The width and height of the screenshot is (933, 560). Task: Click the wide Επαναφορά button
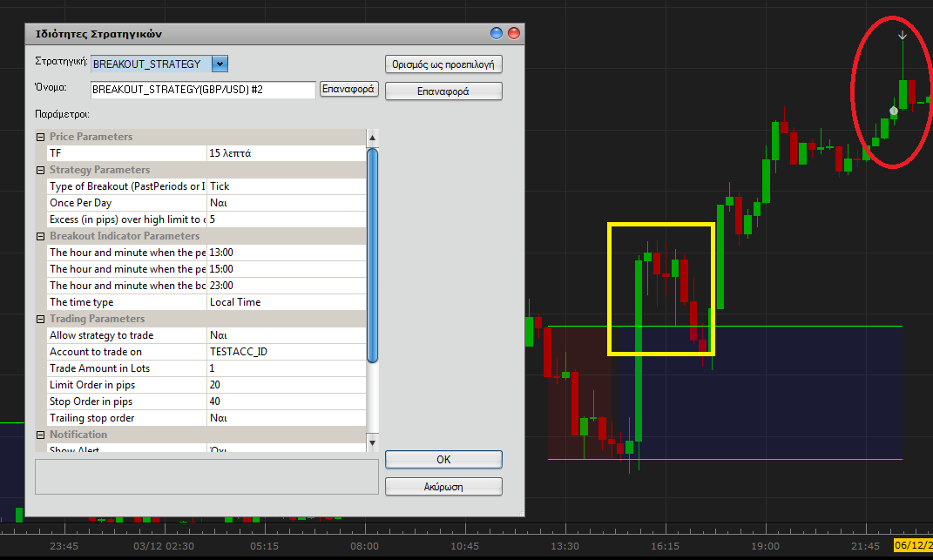click(443, 91)
